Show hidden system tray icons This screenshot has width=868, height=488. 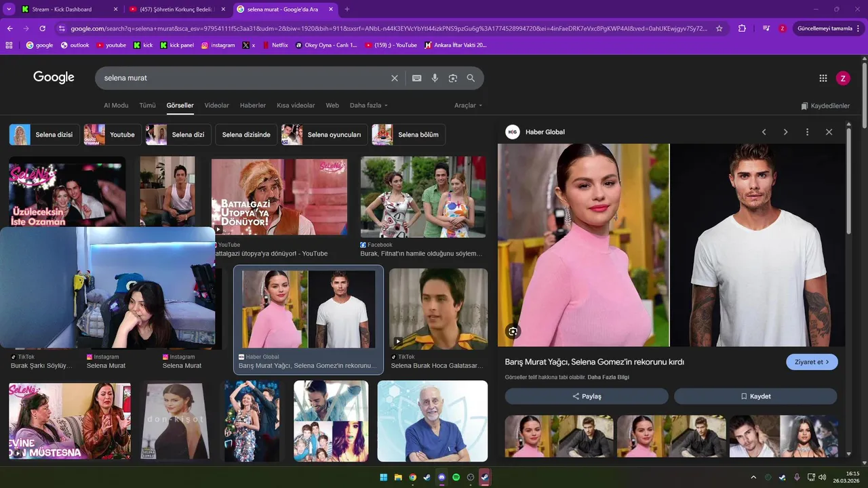point(753,477)
